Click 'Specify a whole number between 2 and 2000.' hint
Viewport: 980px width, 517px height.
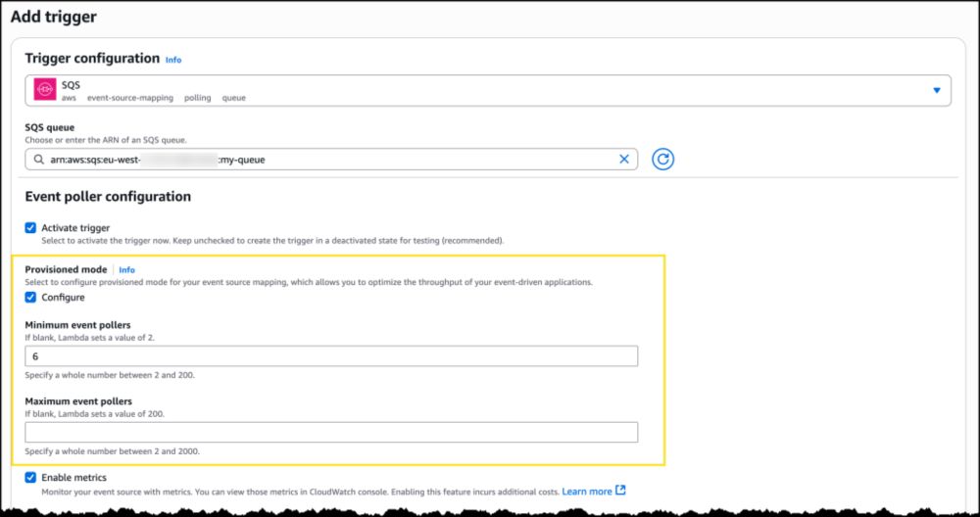pos(113,451)
